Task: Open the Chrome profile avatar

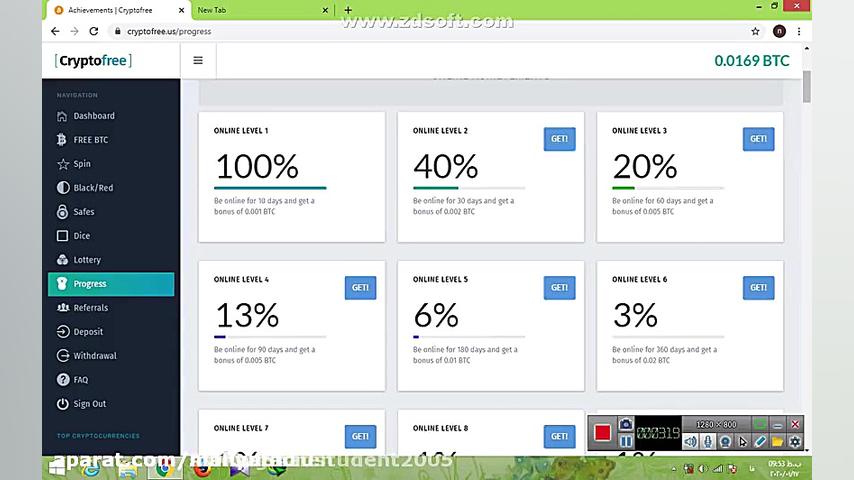Action: click(x=779, y=32)
